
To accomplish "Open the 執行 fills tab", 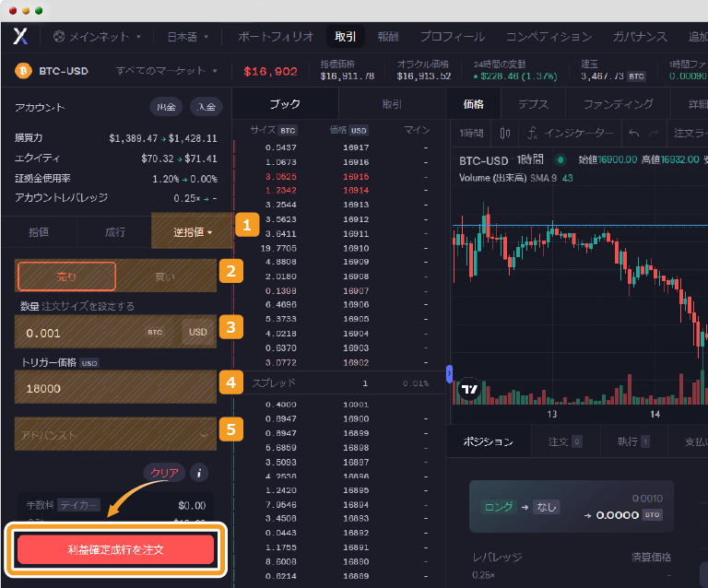I will click(633, 441).
